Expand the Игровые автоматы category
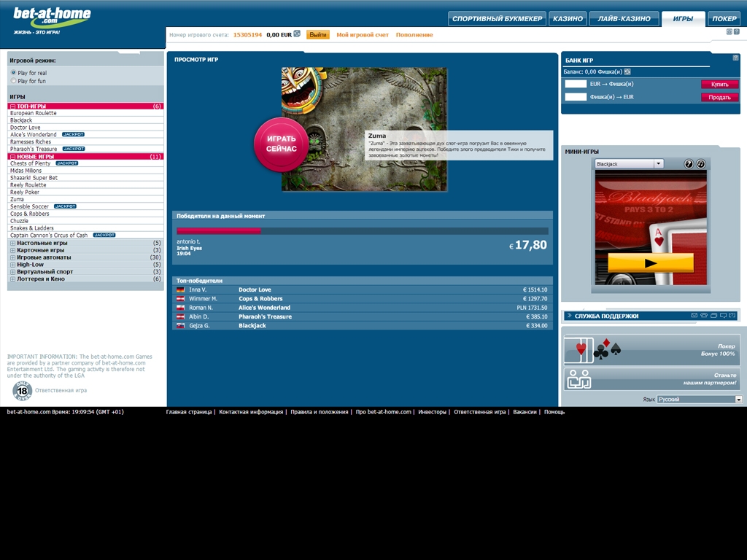This screenshot has width=747, height=560. [x=12, y=257]
